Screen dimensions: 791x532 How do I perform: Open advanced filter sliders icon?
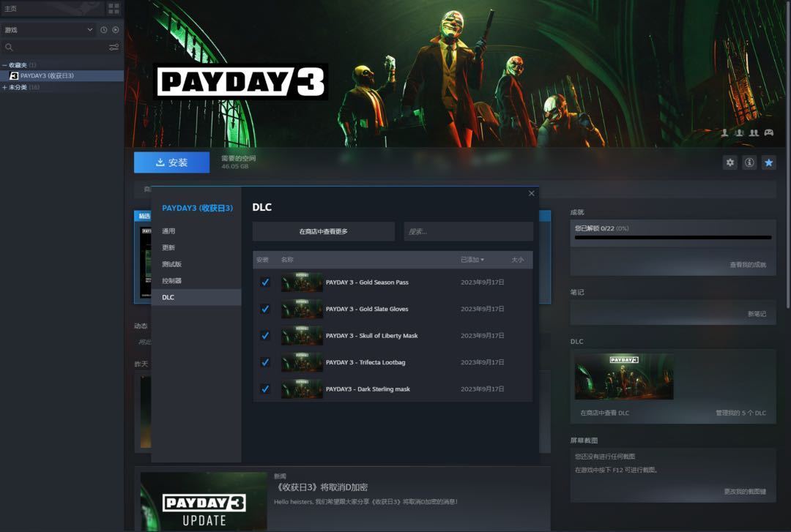[114, 47]
